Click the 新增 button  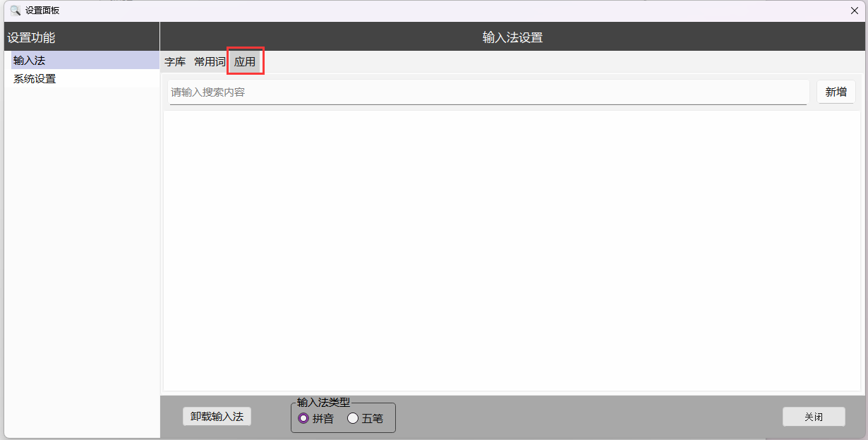[836, 92]
